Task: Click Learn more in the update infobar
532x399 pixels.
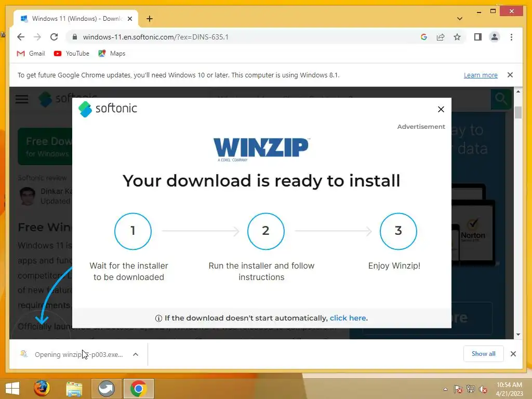Action: pyautogui.click(x=481, y=75)
